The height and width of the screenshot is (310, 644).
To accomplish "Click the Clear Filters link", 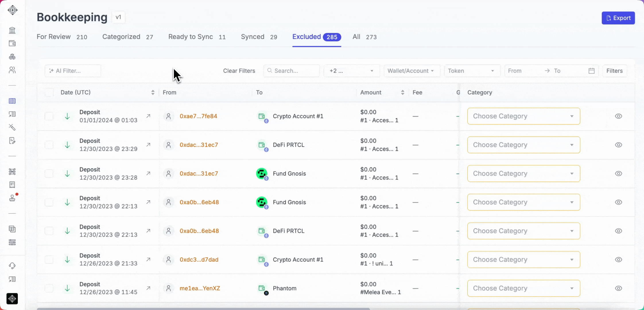I will [239, 71].
